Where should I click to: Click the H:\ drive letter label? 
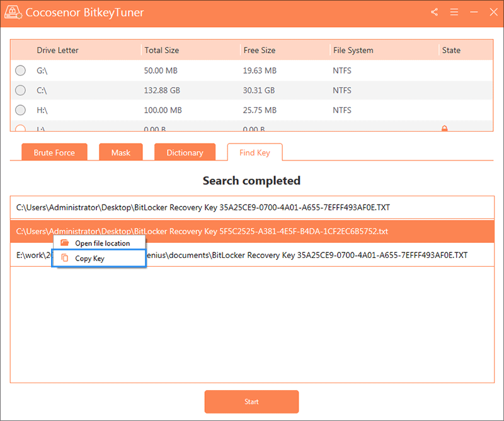[42, 111]
